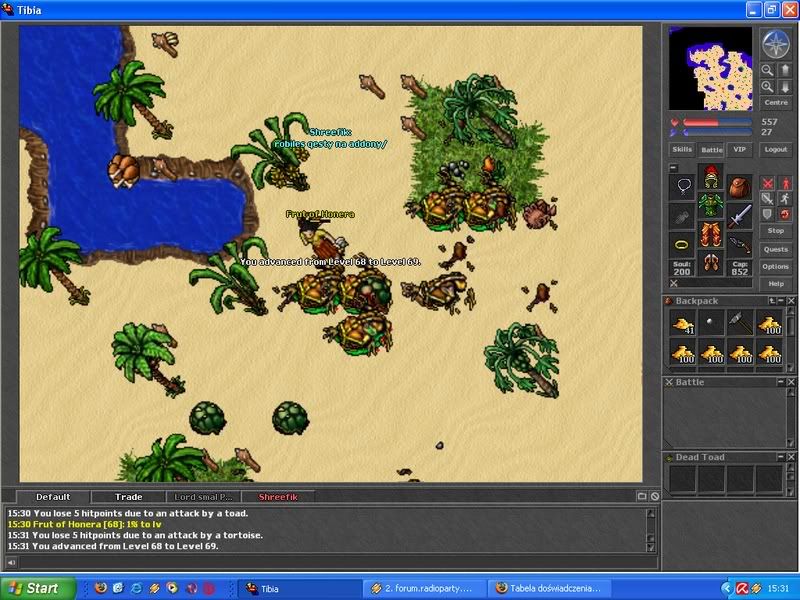Select the sword in the weapon slot

(740, 216)
